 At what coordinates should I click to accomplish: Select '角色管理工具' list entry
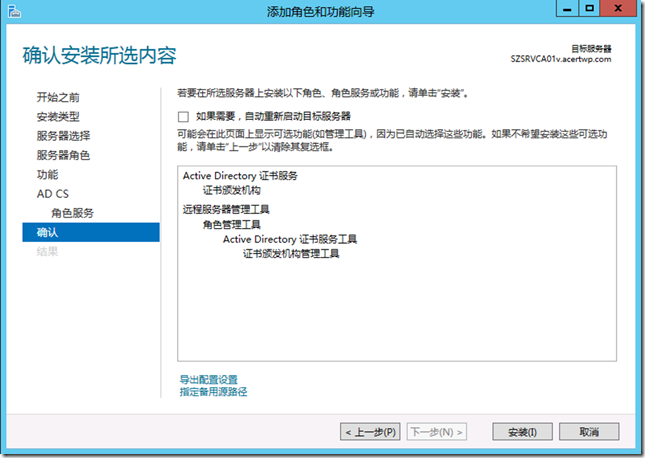[x=232, y=225]
